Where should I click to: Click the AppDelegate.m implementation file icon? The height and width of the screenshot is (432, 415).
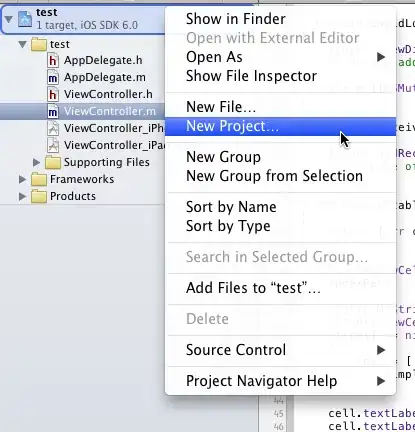53,78
